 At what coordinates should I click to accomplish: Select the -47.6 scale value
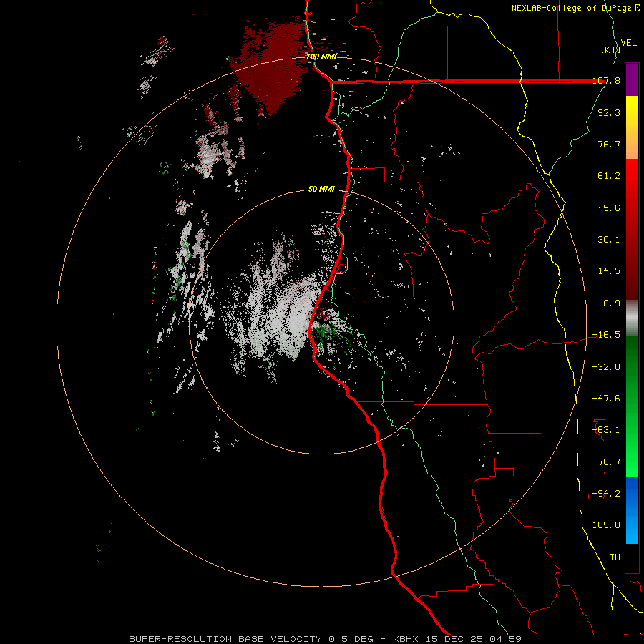coord(606,399)
